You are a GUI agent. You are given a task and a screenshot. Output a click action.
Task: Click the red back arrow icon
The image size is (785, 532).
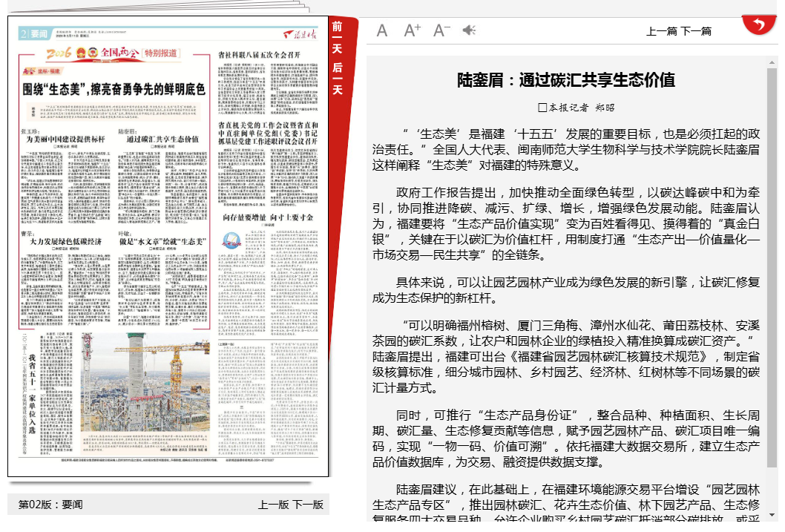758,25
